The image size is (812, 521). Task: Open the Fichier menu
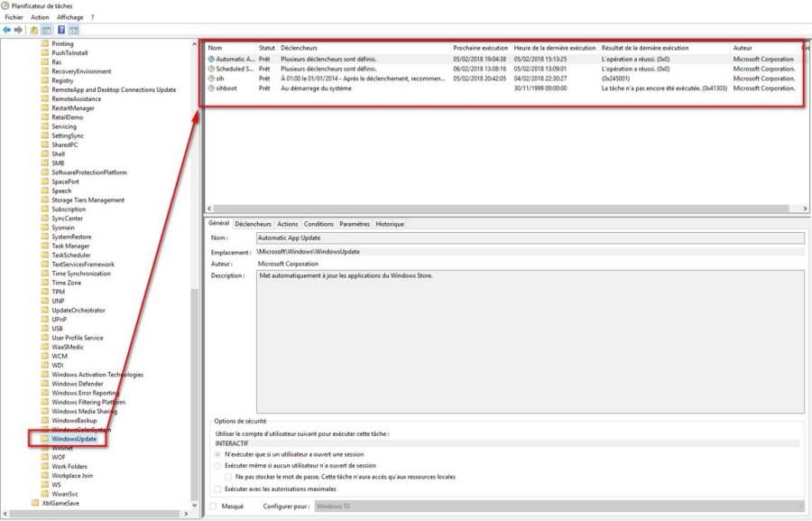click(14, 17)
